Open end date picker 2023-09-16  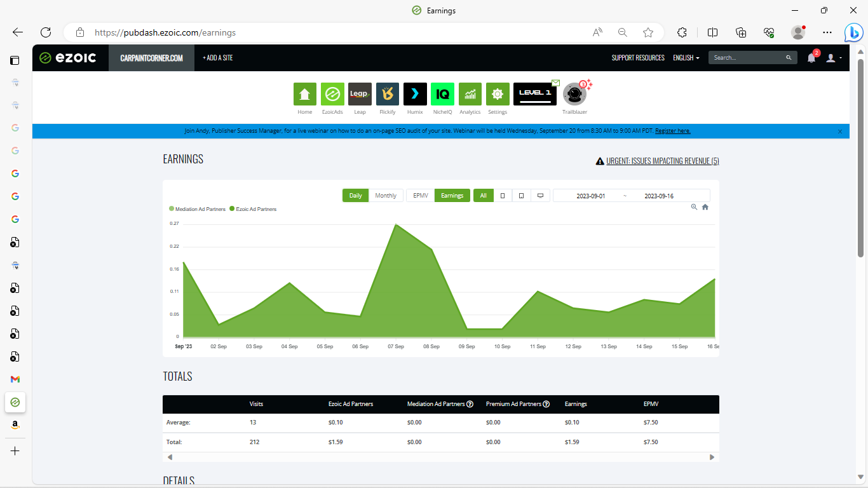(x=659, y=196)
